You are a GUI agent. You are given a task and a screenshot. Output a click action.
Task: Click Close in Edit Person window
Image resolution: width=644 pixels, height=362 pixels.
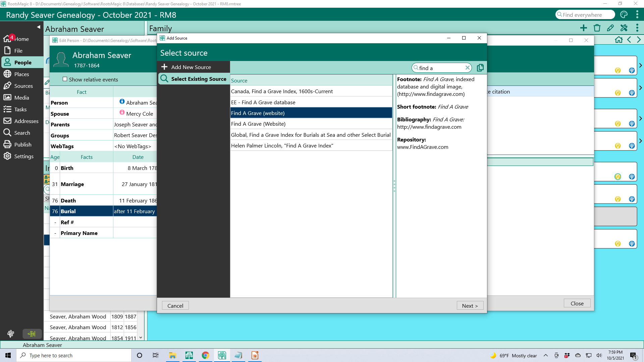(577, 303)
